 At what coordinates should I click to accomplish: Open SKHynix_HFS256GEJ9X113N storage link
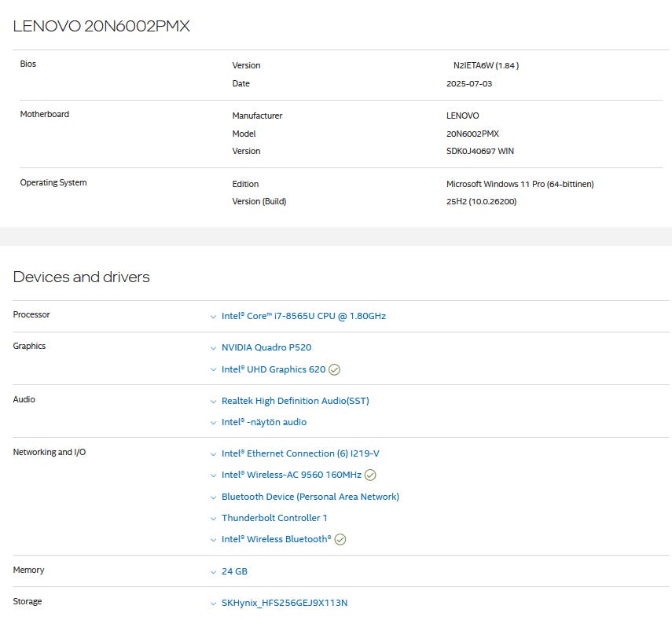coord(284,603)
